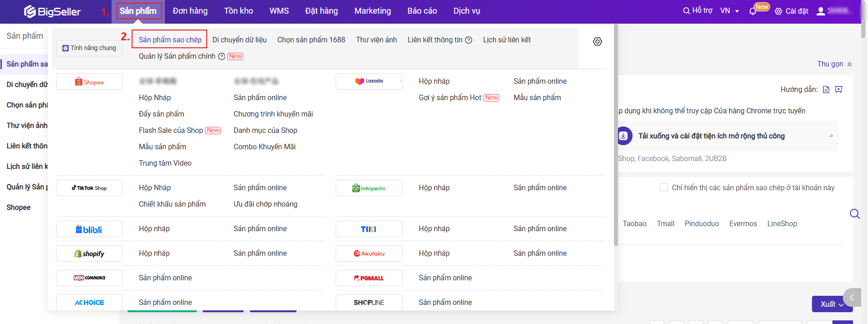Click the mega menu vertical scrollbar
Viewport: 868px width, 324px height.
click(616, 137)
